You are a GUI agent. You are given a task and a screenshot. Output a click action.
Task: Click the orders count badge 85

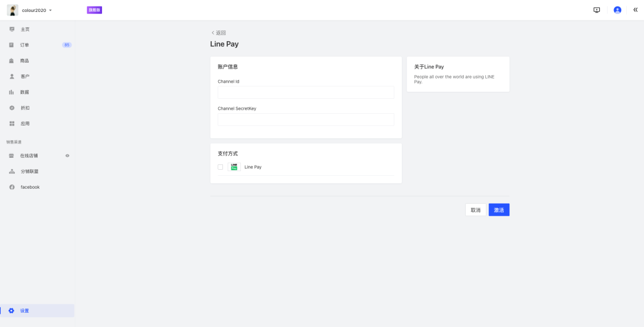click(x=67, y=45)
